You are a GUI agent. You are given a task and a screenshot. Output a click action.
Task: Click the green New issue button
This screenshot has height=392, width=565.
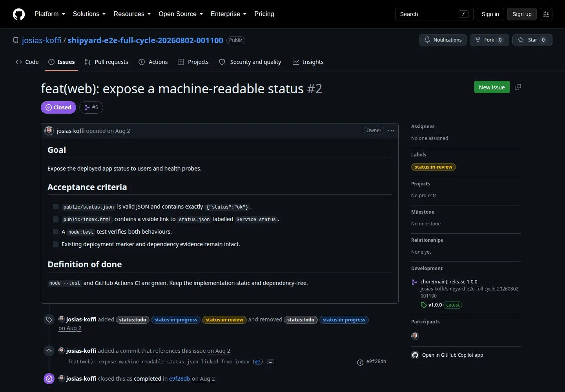[x=492, y=87]
